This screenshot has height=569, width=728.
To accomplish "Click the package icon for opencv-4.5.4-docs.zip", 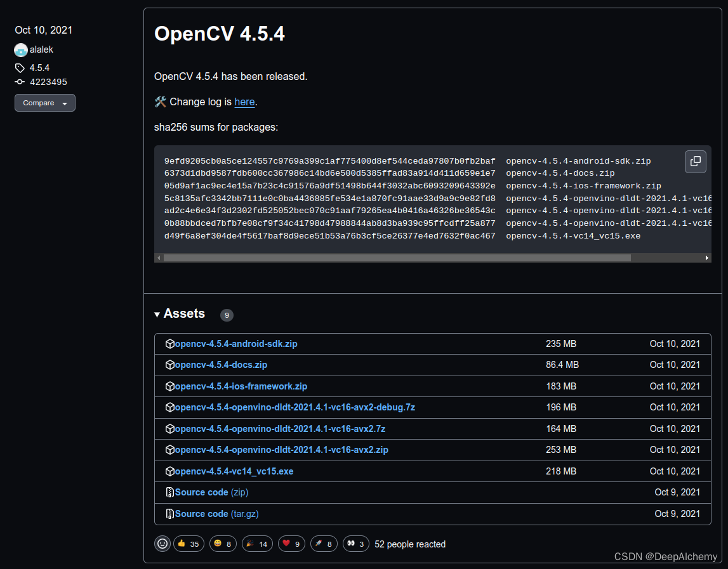I will coord(169,365).
